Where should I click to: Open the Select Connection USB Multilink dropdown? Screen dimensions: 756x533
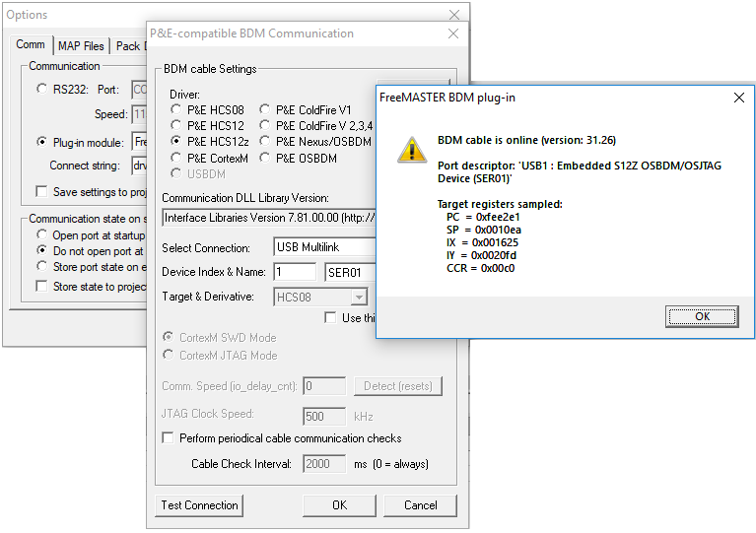tap(324, 247)
